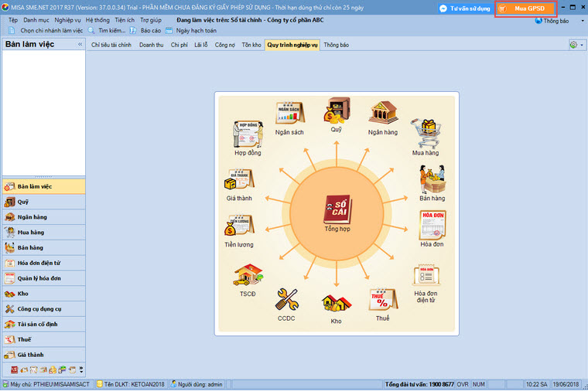Open the Mua hàng shopping cart icon
This screenshot has width=588, height=391.
pyautogui.click(x=425, y=134)
